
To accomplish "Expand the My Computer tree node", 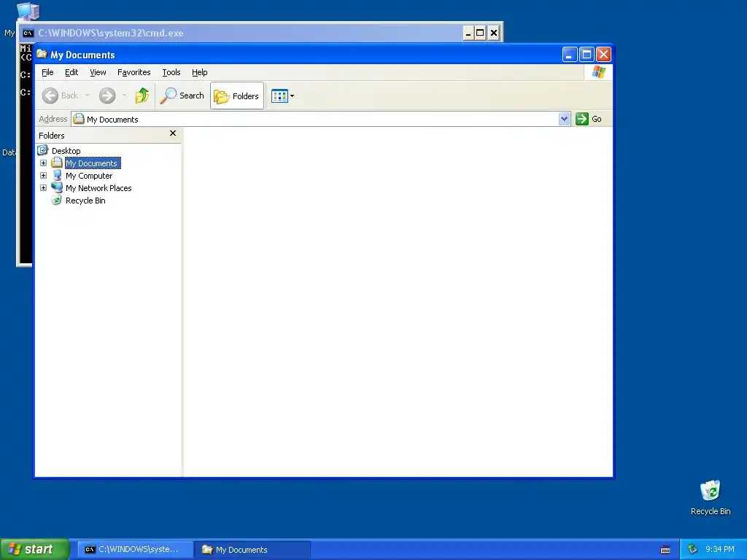I will pyautogui.click(x=43, y=175).
